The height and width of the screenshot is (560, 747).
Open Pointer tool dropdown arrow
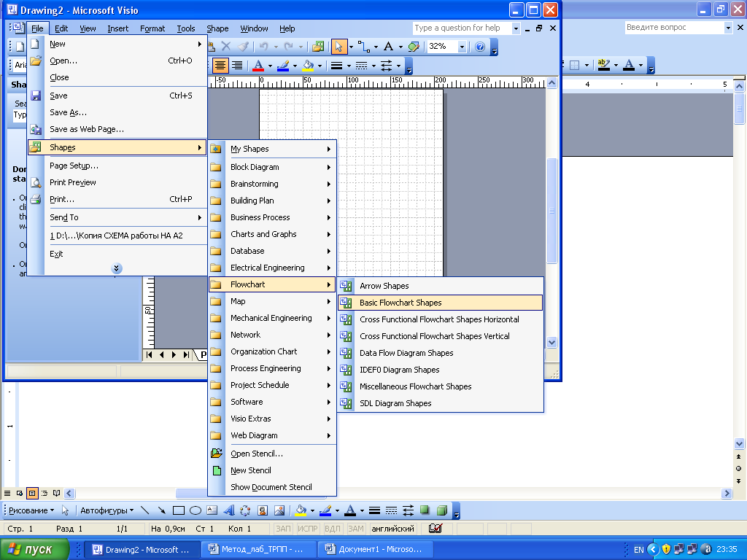[351, 47]
